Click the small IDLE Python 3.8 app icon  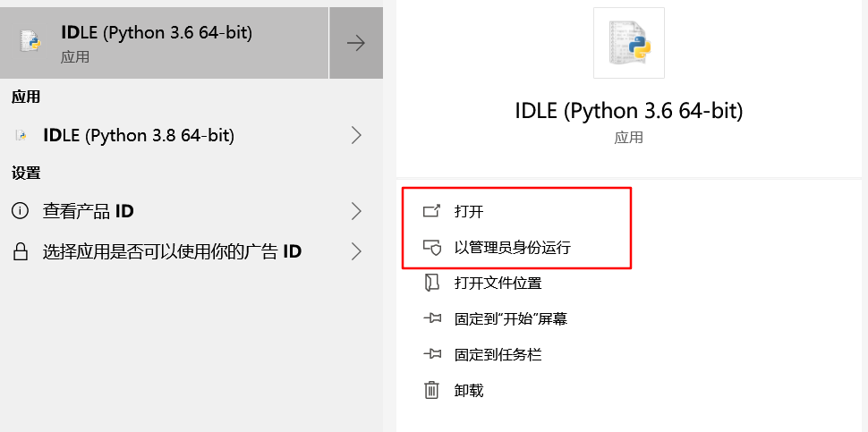(x=20, y=136)
